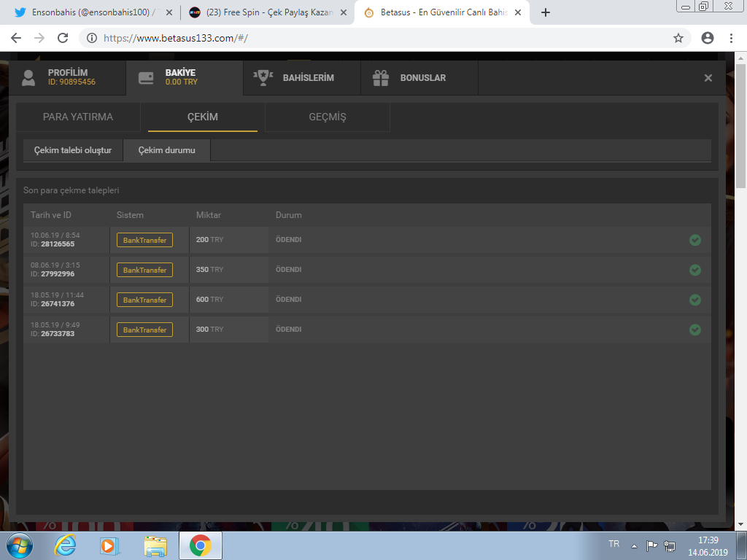
Task: Click green check for 600 TRY withdrawal
Action: pos(694,300)
